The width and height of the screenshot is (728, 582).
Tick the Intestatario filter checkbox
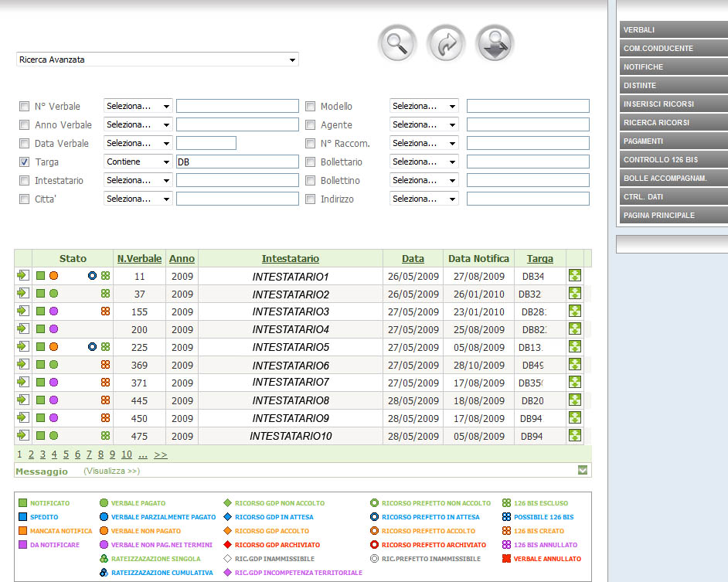[24, 181]
